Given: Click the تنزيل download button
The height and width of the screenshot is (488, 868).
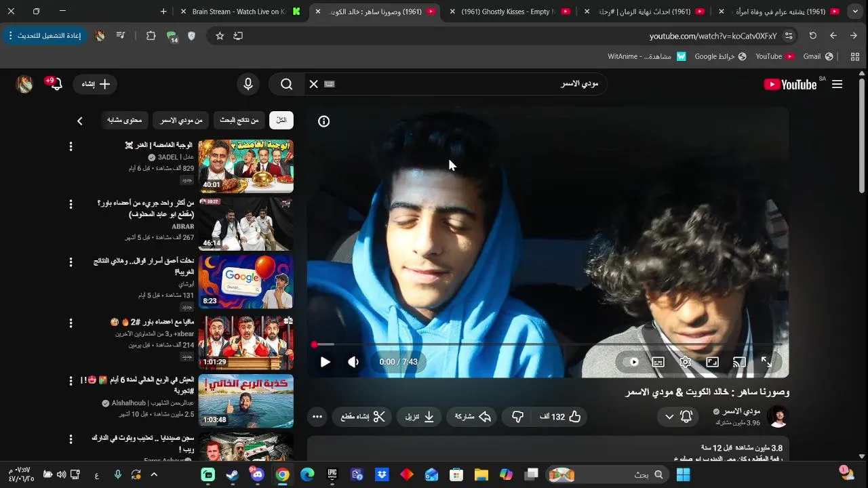Looking at the screenshot, I should [420, 417].
